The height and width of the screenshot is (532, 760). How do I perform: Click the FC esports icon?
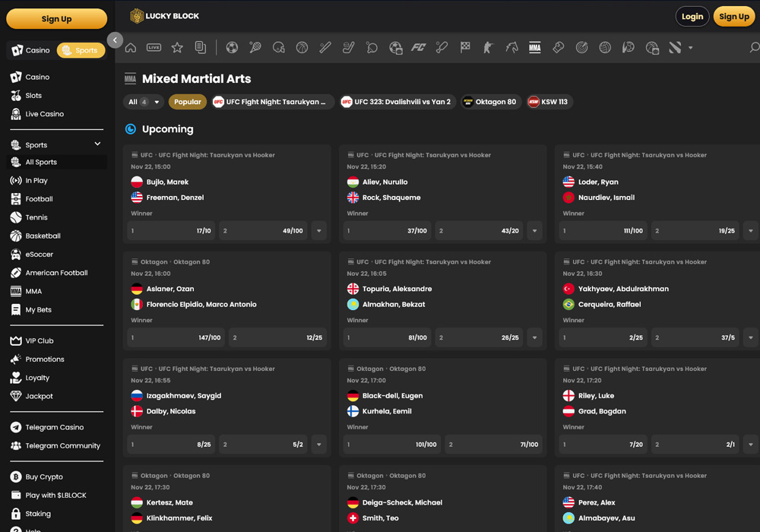point(418,48)
